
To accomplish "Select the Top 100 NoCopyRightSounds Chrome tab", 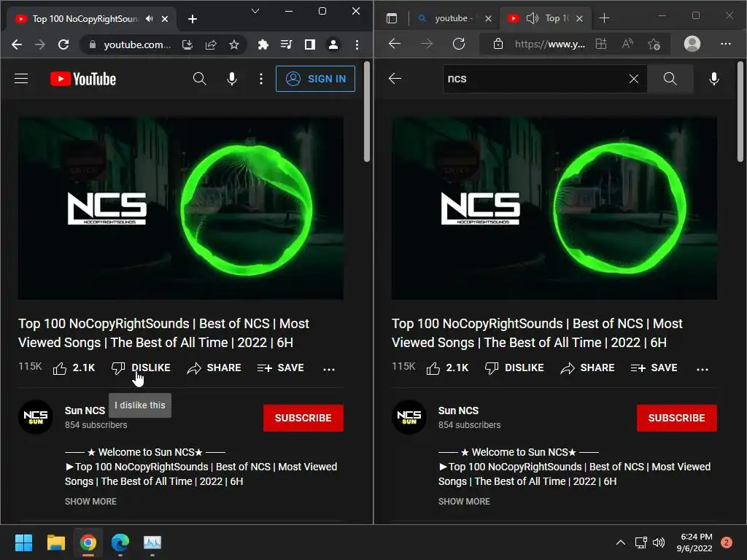I will coord(85,18).
